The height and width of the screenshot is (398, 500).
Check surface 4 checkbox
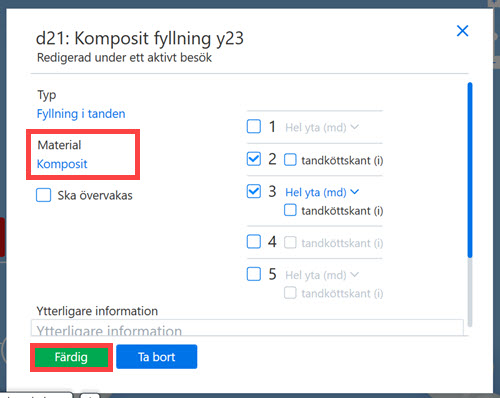(254, 242)
